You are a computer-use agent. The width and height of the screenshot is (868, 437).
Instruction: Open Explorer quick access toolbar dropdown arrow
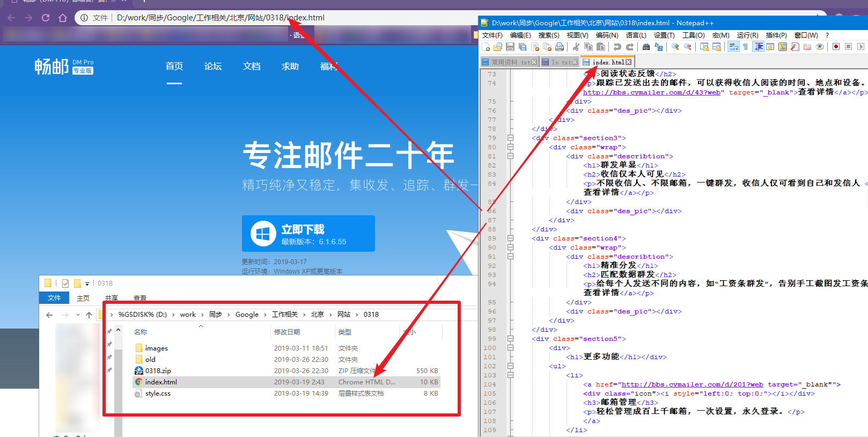[87, 283]
